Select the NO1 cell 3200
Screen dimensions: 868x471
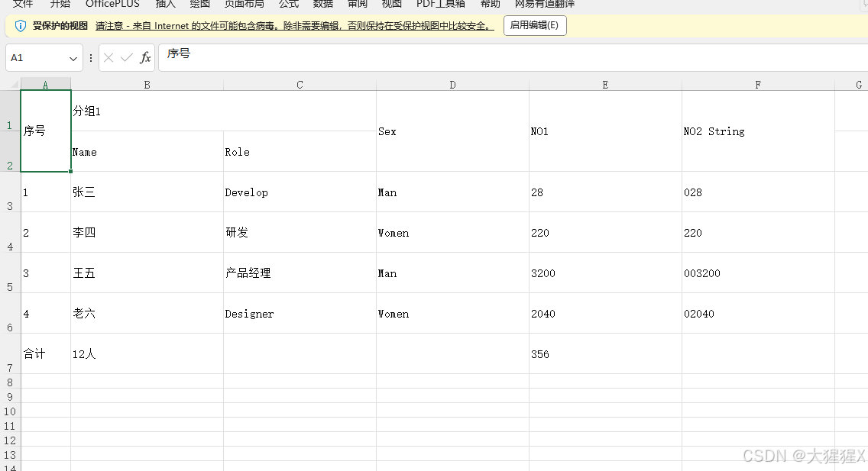pyautogui.click(x=605, y=273)
